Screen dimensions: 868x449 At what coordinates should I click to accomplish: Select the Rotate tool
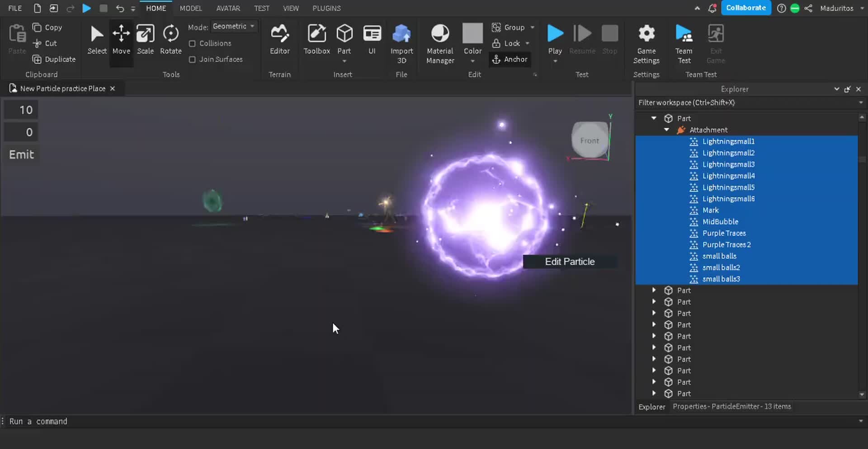click(170, 38)
